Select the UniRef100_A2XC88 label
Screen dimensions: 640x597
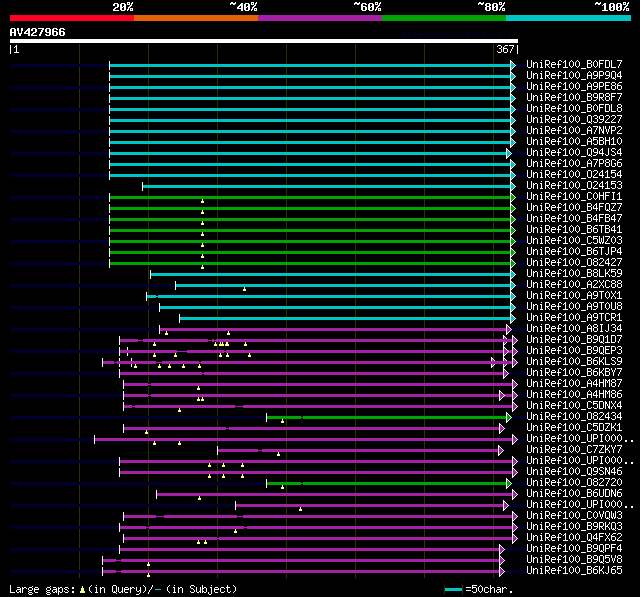[x=574, y=285]
